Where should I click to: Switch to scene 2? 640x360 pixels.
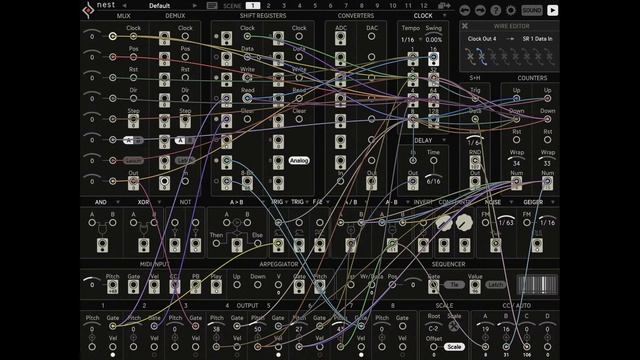[268, 6]
